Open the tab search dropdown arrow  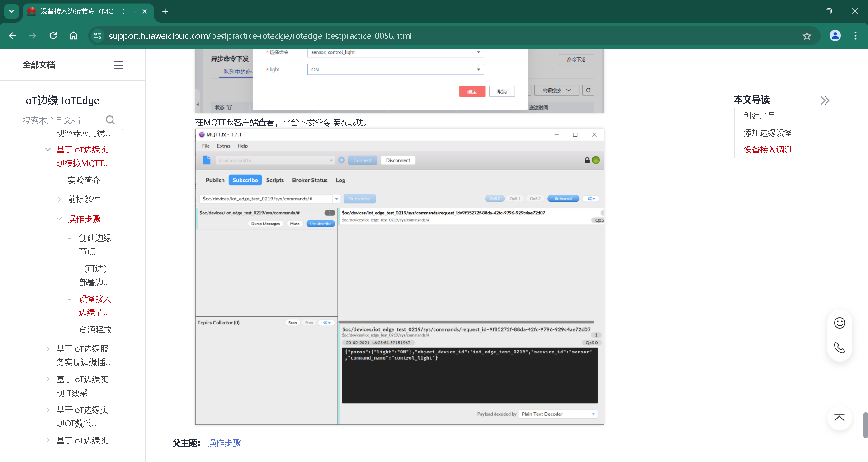point(11,11)
